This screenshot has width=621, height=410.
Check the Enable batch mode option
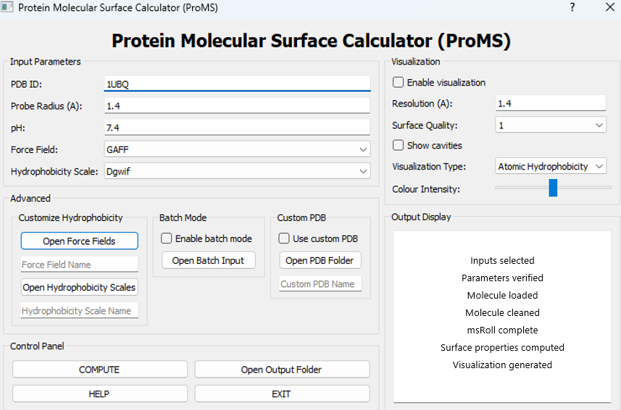(x=167, y=238)
